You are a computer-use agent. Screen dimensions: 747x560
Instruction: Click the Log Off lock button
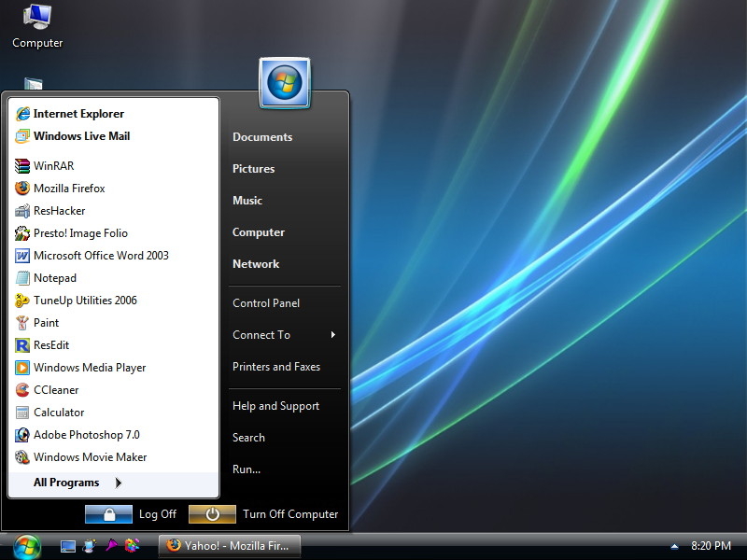click(108, 514)
